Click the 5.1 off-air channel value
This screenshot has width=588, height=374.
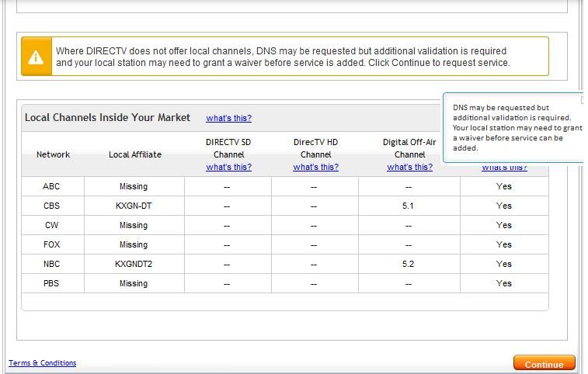click(408, 206)
